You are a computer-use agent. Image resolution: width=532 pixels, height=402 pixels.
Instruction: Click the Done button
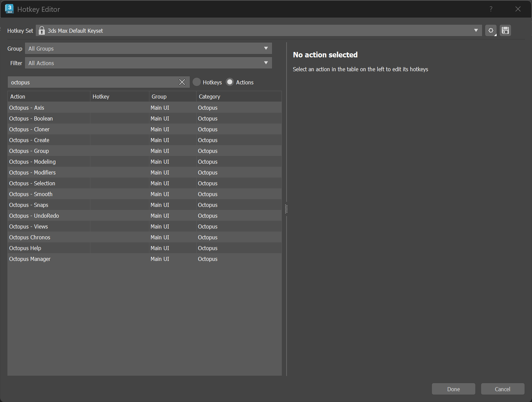pos(453,389)
